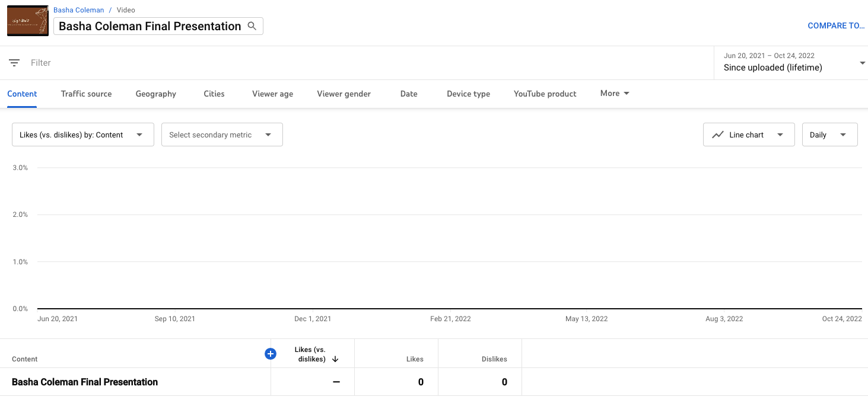Expand the More tab chevron

[625, 93]
